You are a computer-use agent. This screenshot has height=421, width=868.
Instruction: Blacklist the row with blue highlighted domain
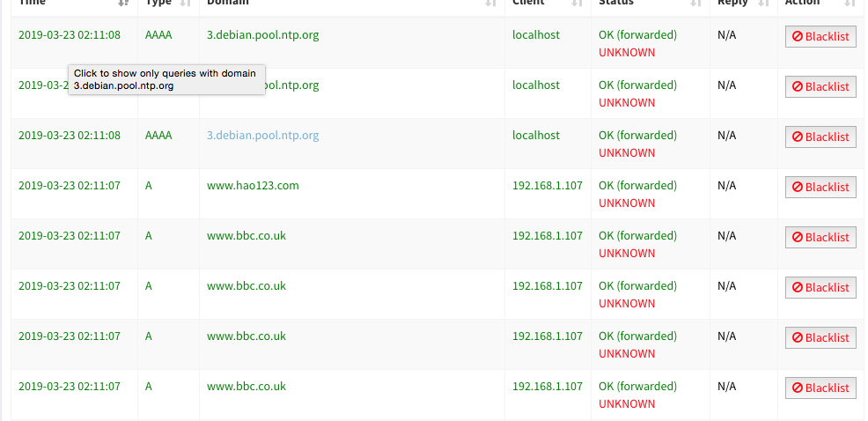point(820,137)
